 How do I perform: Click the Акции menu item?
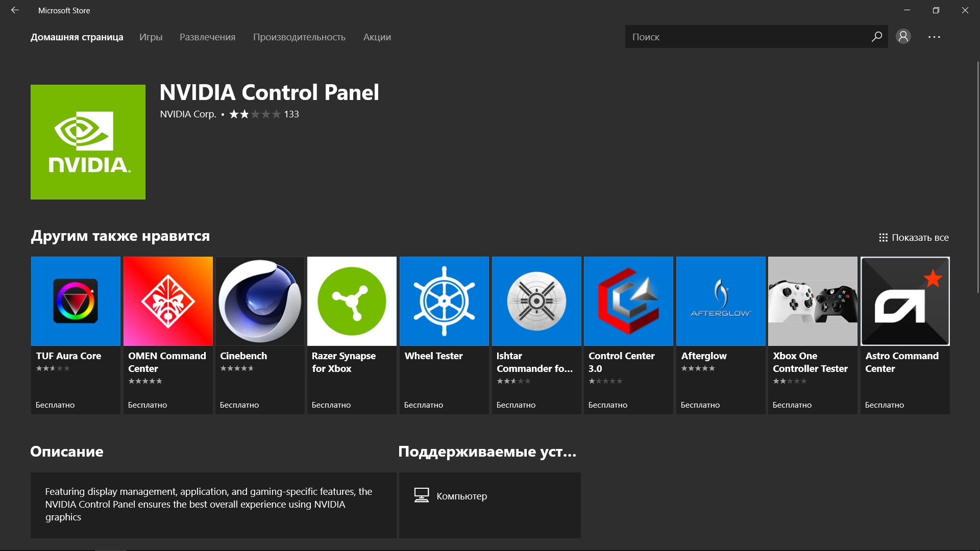376,36
